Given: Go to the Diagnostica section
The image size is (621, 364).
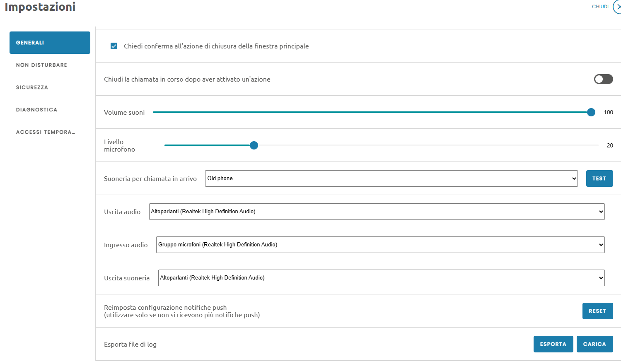Looking at the screenshot, I should click(x=50, y=110).
